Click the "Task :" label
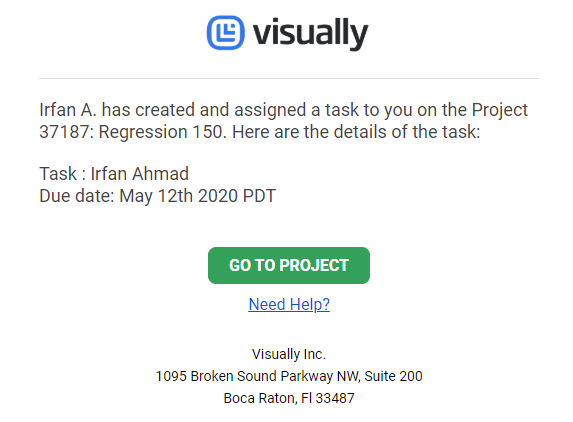Screen dimensions: 573x422 point(62,174)
